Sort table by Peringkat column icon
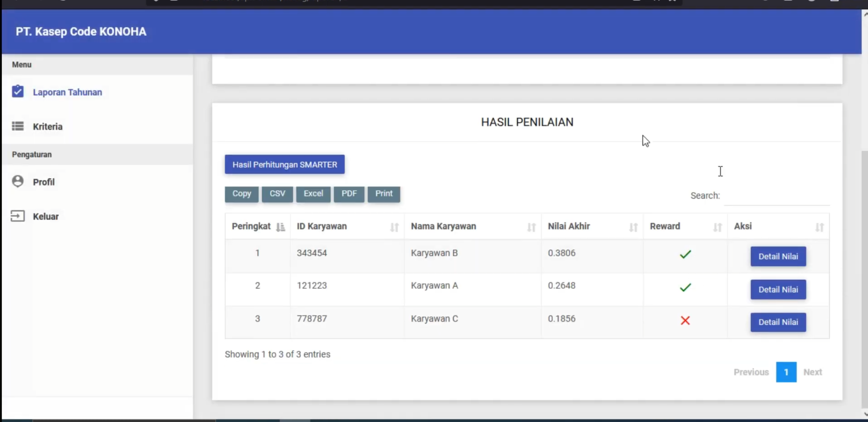 pyautogui.click(x=281, y=227)
